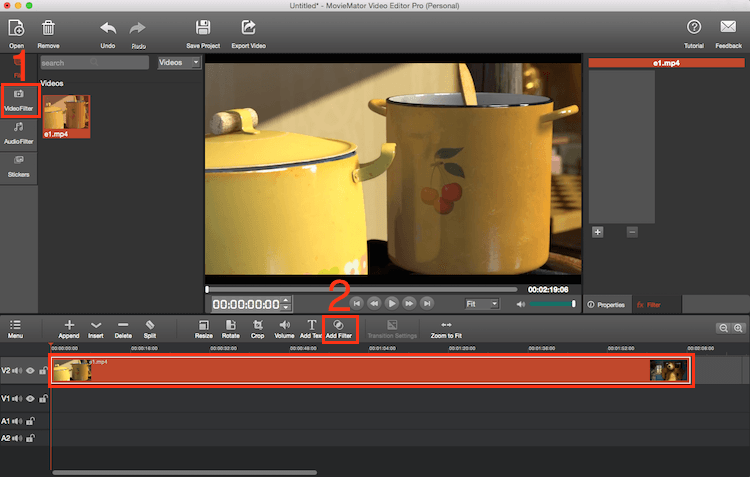Viewport: 750px width, 477px height.
Task: Switch to the Properties tab
Action: pos(607,305)
